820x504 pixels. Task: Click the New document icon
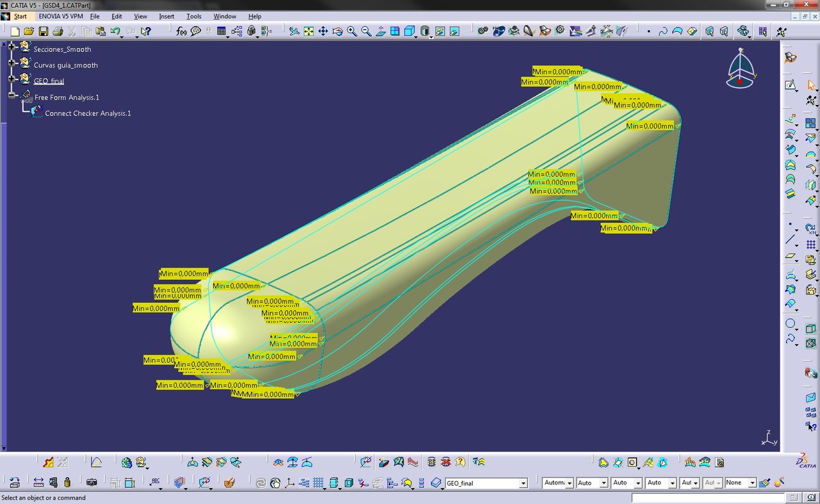pyautogui.click(x=15, y=31)
